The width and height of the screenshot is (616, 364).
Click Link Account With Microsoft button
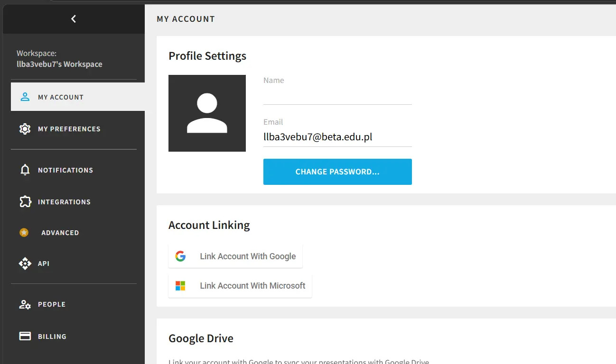240,286
